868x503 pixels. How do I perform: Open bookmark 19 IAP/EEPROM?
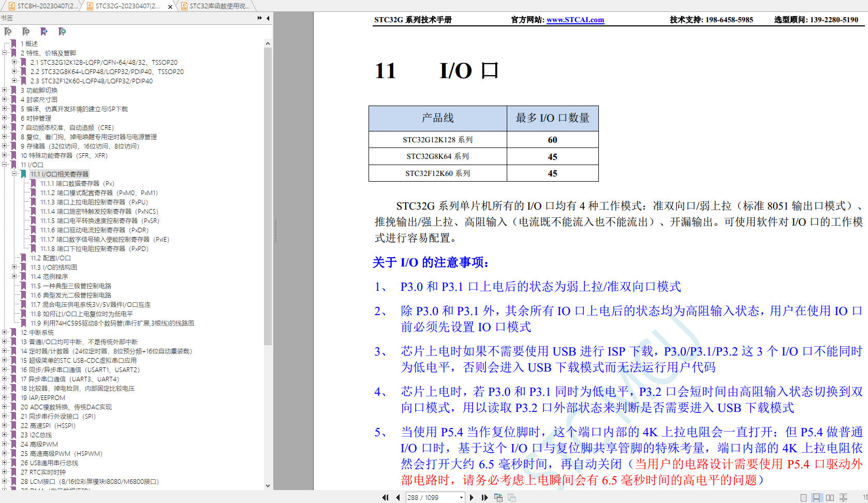point(43,397)
